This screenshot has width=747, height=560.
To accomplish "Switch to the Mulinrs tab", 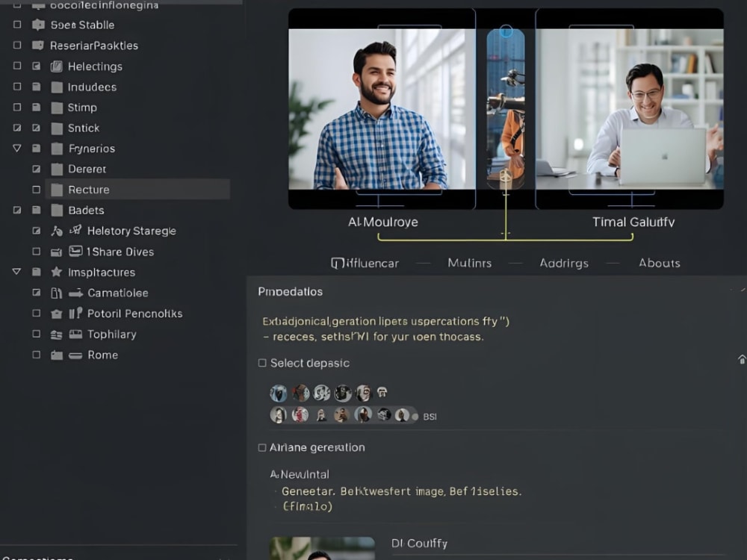I will (469, 263).
